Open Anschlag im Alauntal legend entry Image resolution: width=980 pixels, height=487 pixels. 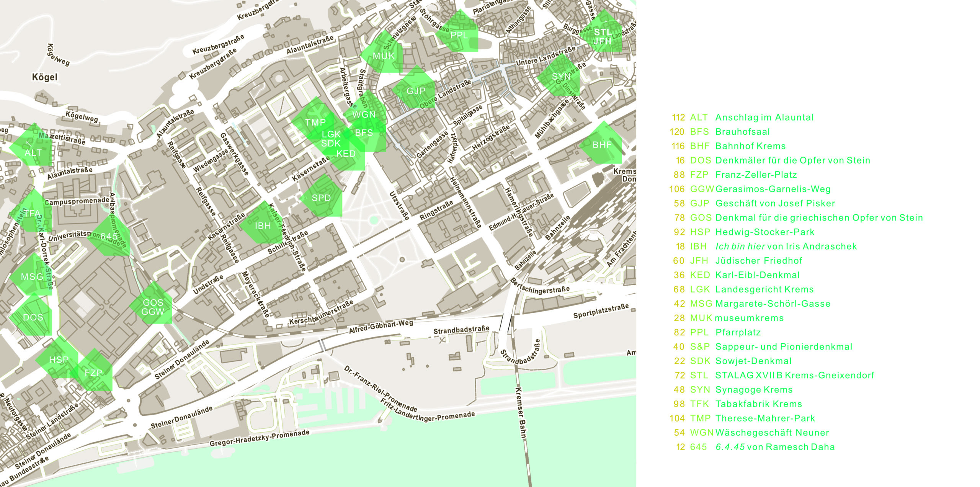tap(764, 118)
